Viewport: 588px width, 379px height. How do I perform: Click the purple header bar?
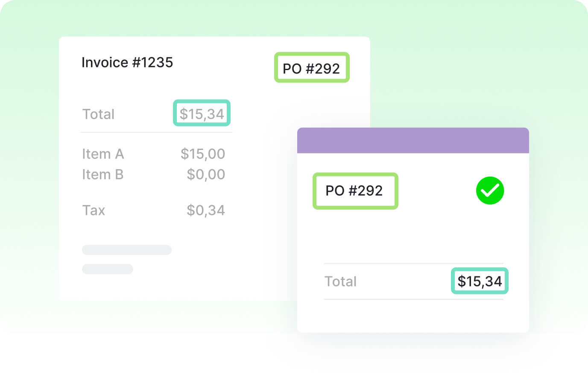(x=412, y=141)
